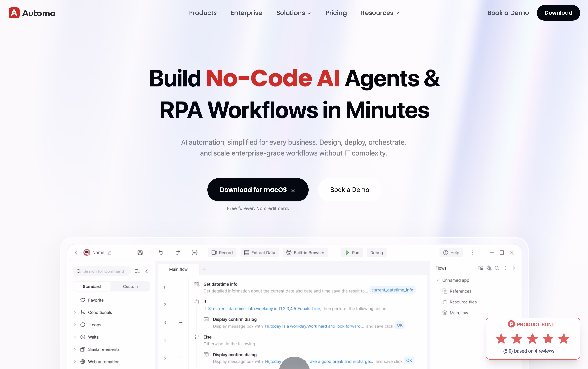Click the white Book a Demo button
This screenshot has height=369, width=588.
(349, 190)
